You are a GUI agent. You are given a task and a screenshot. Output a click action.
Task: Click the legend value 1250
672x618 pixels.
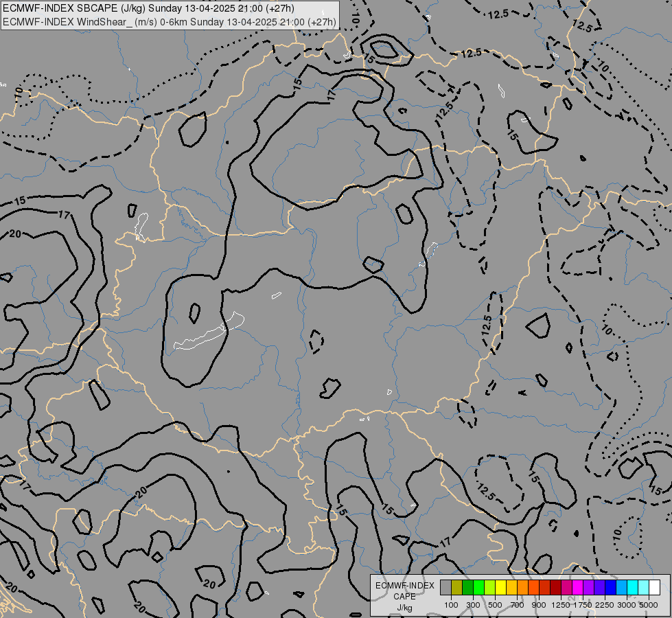coord(561,605)
